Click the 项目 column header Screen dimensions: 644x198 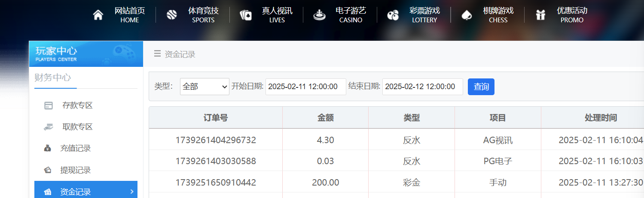(498, 117)
